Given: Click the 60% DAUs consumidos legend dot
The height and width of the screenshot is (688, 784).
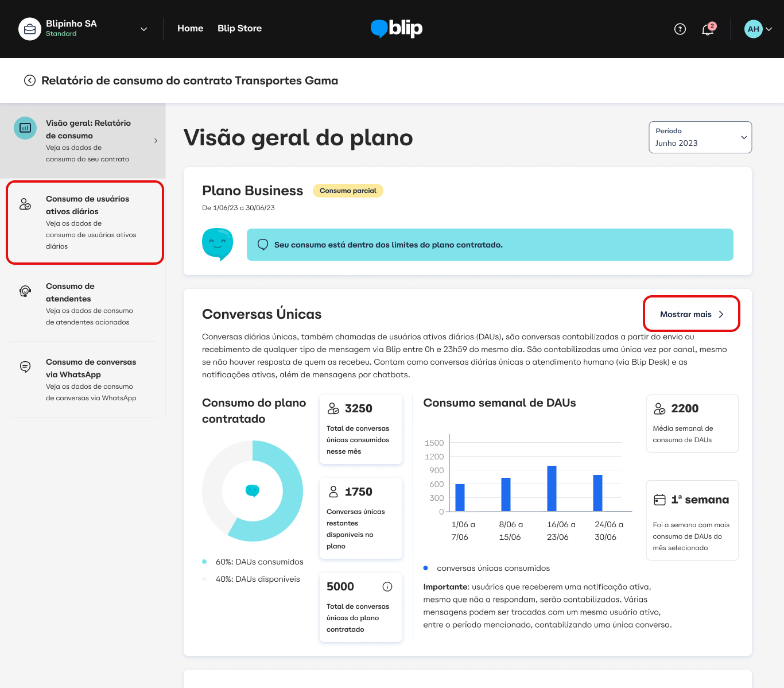Looking at the screenshot, I should [204, 562].
